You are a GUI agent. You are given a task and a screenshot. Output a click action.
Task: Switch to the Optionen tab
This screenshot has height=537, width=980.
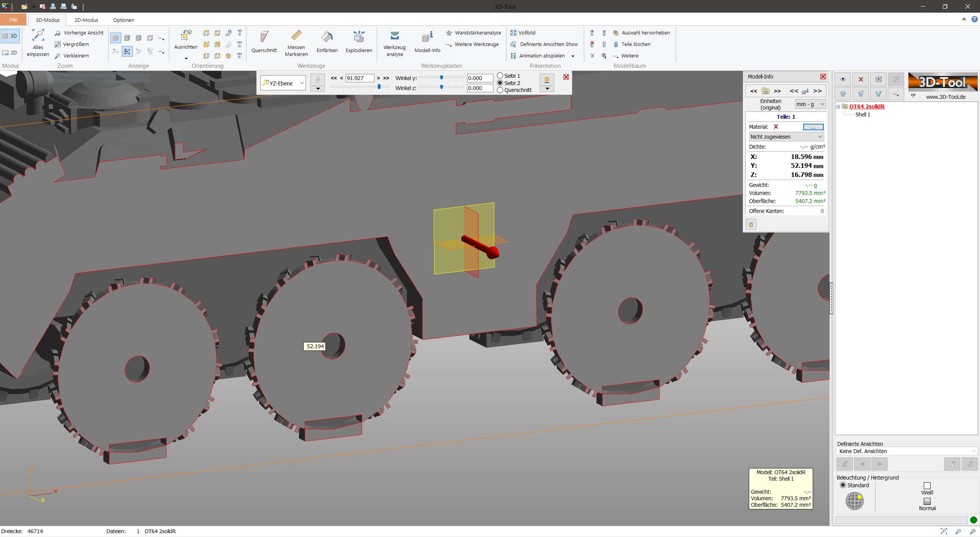tap(124, 20)
